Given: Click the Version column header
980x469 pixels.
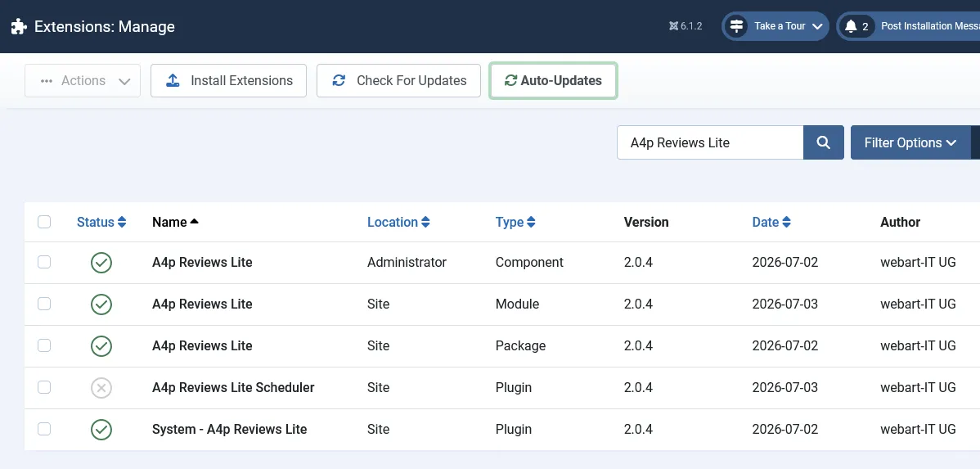Looking at the screenshot, I should 646,222.
